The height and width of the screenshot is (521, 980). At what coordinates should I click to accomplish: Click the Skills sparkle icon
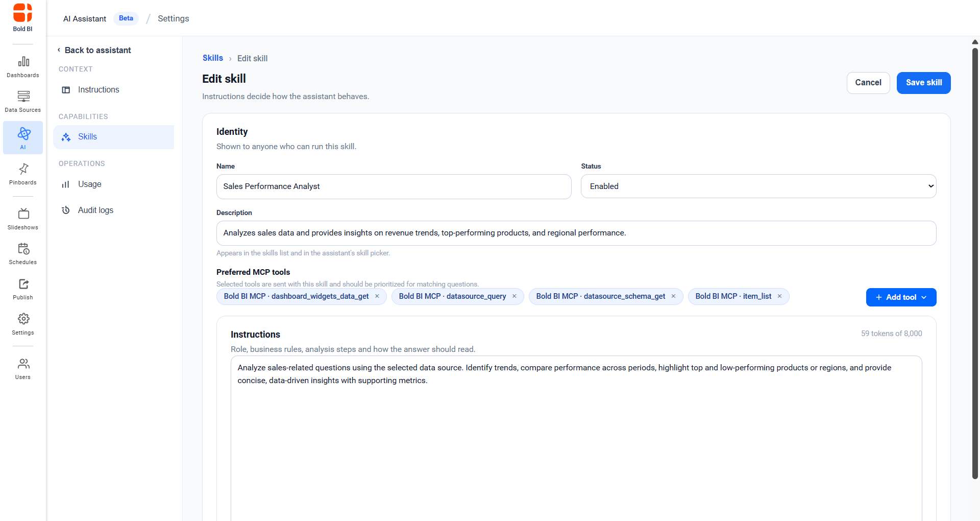click(x=66, y=137)
